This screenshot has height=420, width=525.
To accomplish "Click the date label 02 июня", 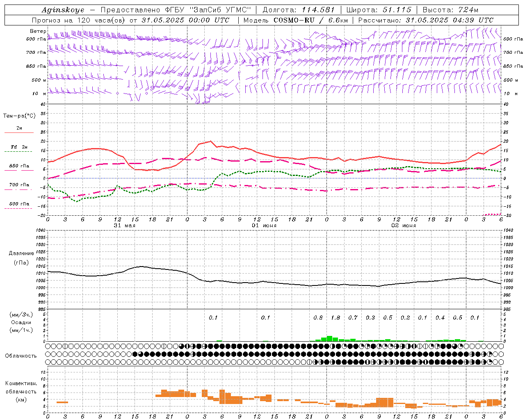I will click(x=404, y=226).
